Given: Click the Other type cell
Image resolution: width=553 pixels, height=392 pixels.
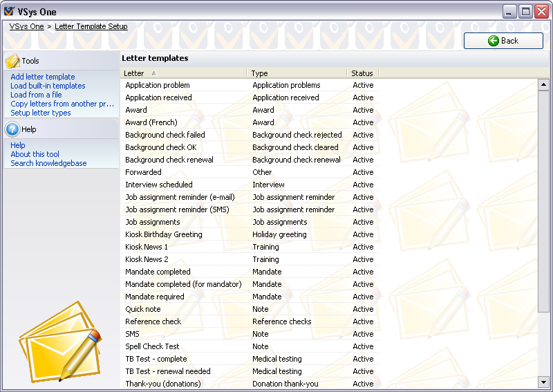Looking at the screenshot, I should [x=262, y=172].
